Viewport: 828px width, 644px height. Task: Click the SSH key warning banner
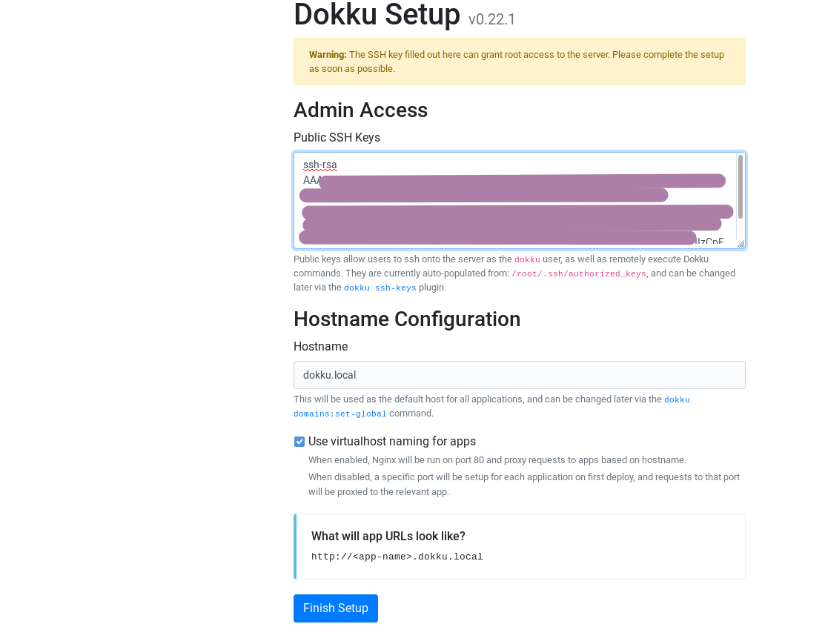[x=519, y=62]
